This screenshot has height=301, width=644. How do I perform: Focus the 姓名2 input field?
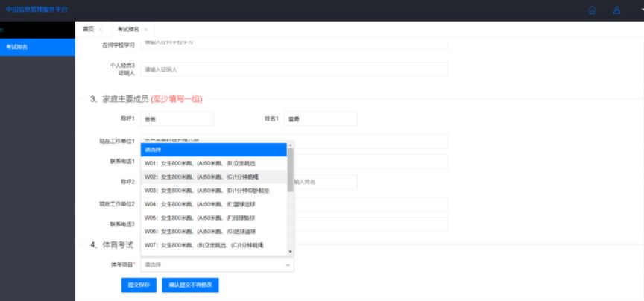pos(326,182)
